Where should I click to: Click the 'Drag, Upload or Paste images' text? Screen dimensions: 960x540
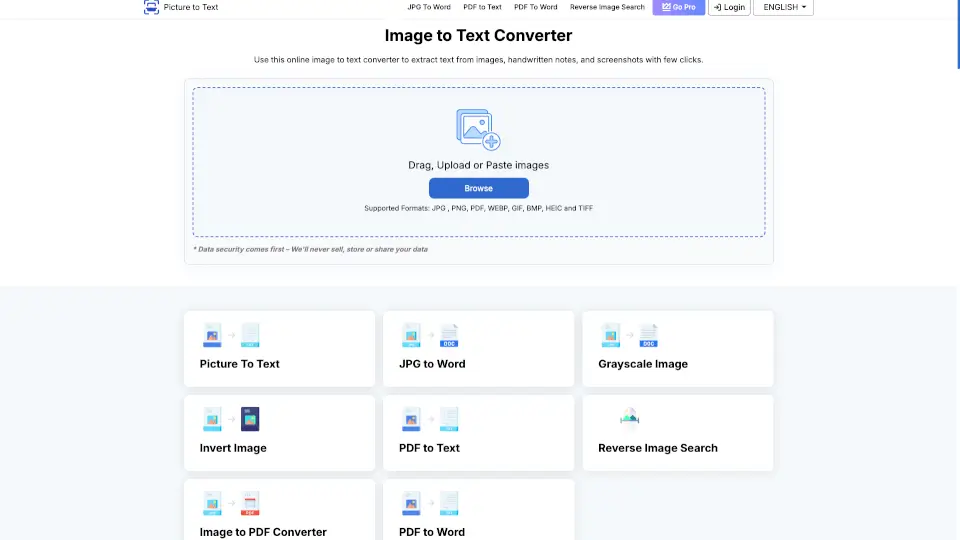(478, 165)
